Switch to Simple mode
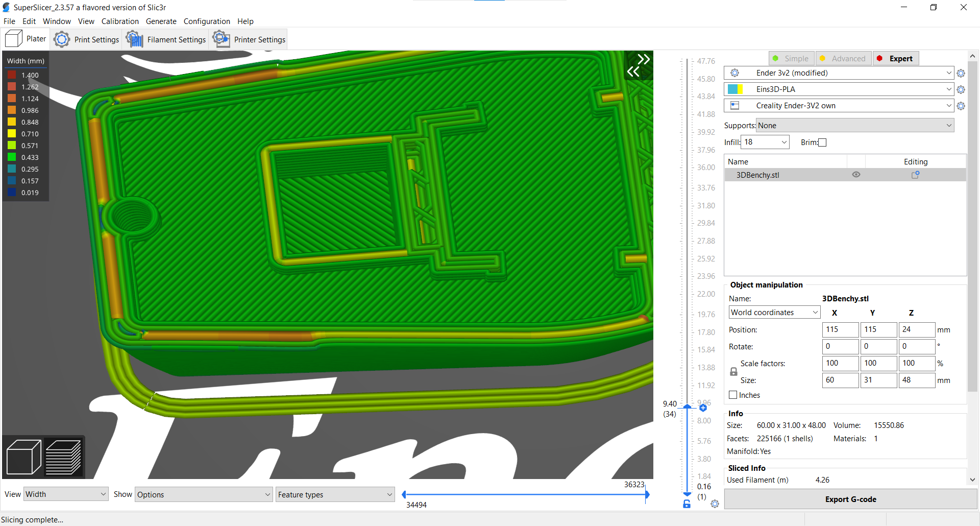This screenshot has height=526, width=980. tap(791, 58)
